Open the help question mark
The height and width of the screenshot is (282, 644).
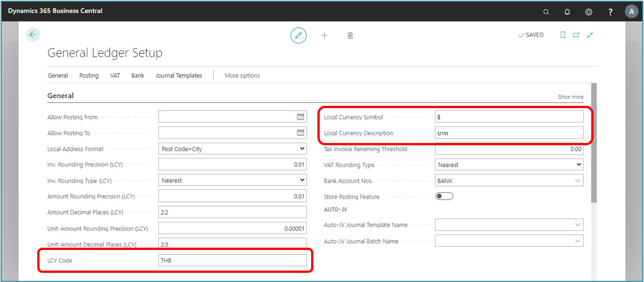tap(610, 12)
